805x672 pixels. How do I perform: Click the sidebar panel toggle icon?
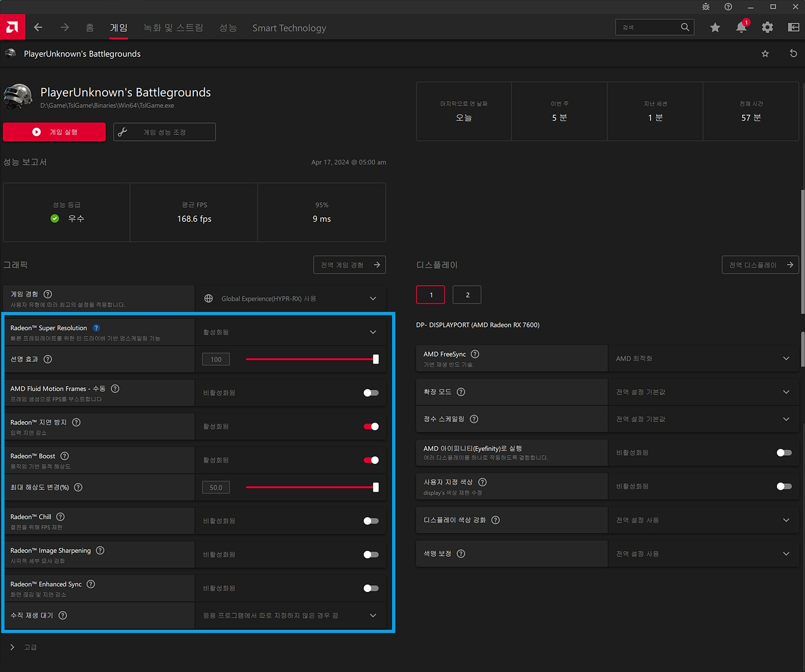[793, 28]
